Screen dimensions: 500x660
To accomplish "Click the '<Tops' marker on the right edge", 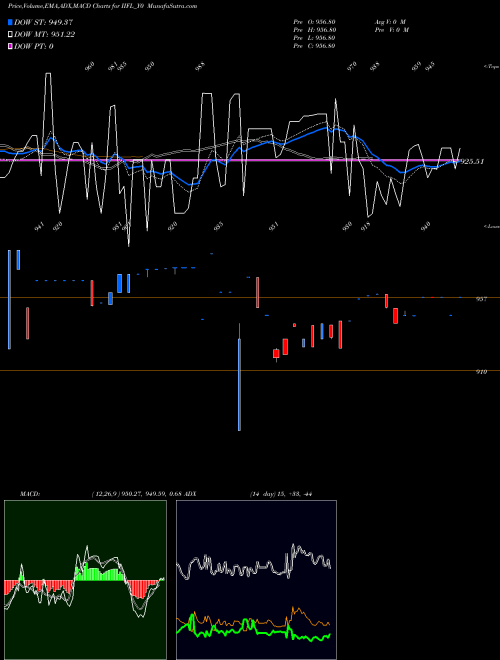I will point(492,67).
